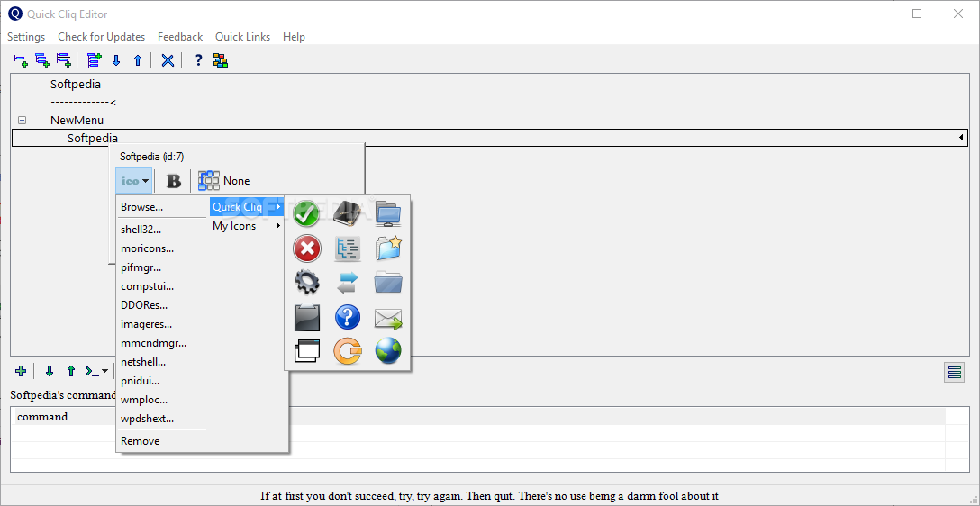Viewport: 980px width, 506px height.
Task: Collapse the NewMenu tree node
Action: coord(22,120)
